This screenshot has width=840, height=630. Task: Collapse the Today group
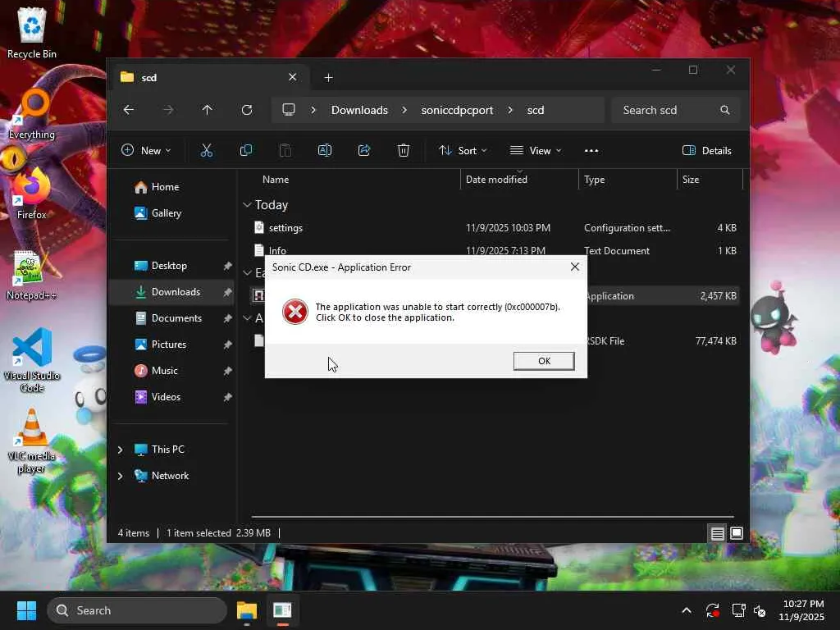coord(247,204)
